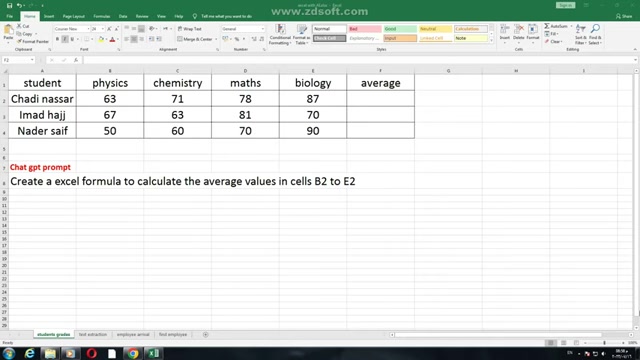The width and height of the screenshot is (640, 360).
Task: Open Google Chrome from the taskbar
Action: [x=133, y=353]
